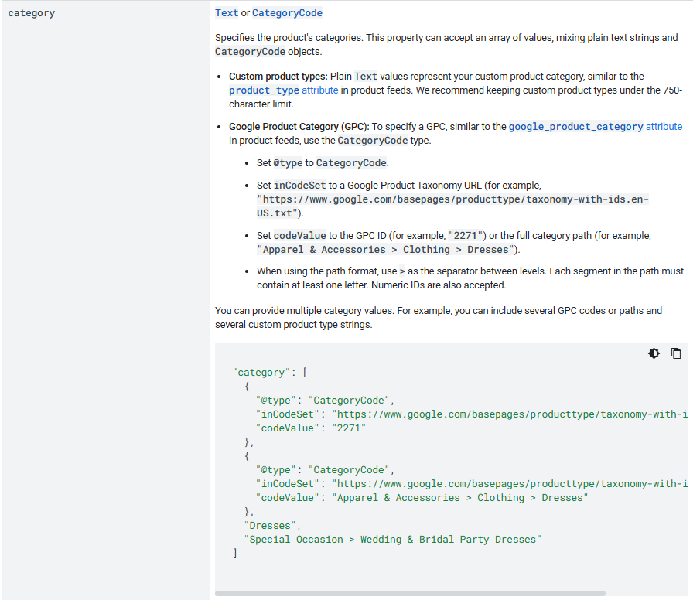The image size is (700, 600).
Task: Click the taxonomy URL example in the bullet
Action: click(452, 206)
